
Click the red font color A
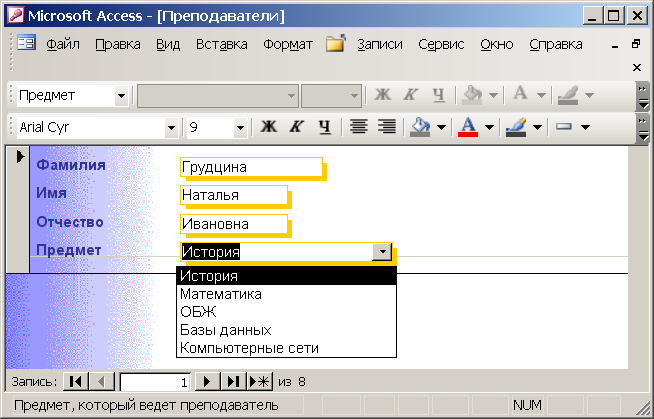pyautogui.click(x=468, y=127)
